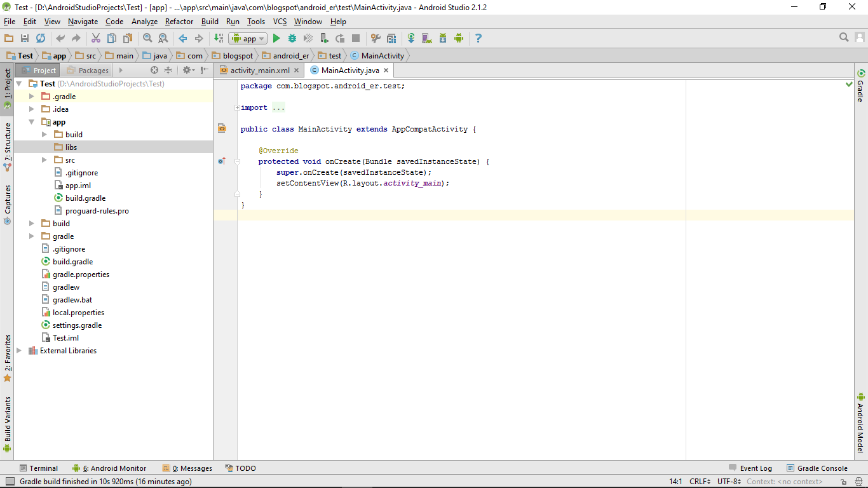The image size is (868, 488).
Task: Open the app run configuration dropdown
Action: 248,38
